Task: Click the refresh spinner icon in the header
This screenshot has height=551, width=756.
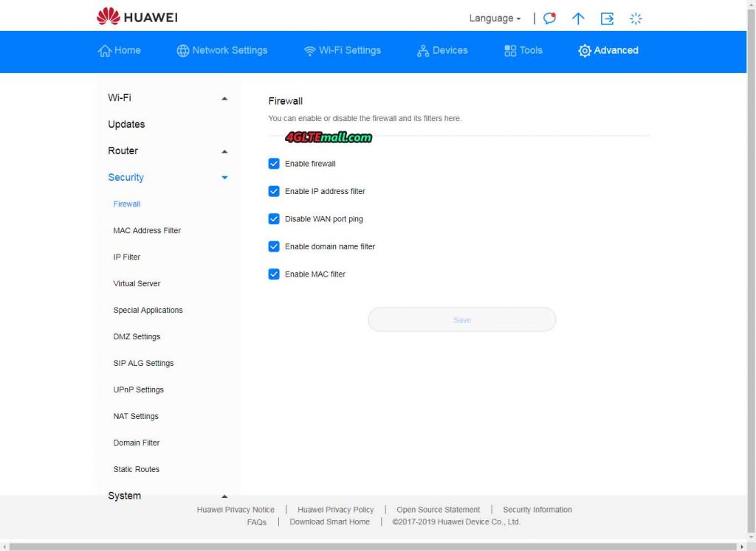Action: point(636,18)
